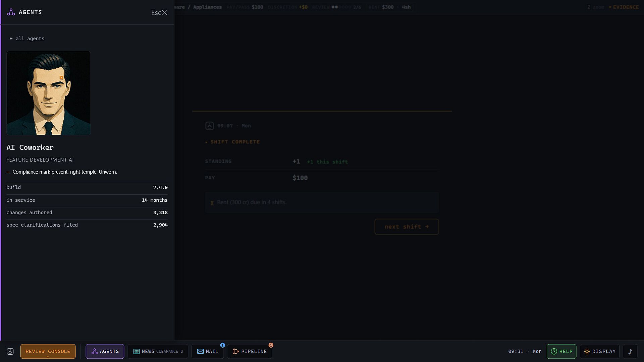This screenshot has height=362, width=644.
Task: Select the build 7.4.0 value
Action: tap(160, 187)
